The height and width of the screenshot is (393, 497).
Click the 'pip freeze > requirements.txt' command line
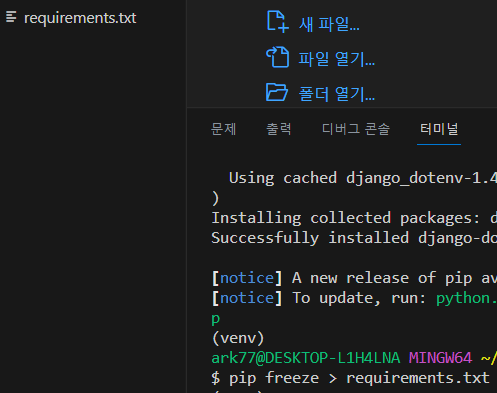pos(350,378)
